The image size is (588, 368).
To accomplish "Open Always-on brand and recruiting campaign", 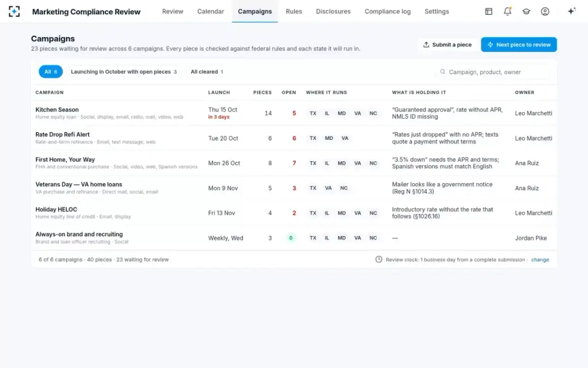I will [79, 235].
